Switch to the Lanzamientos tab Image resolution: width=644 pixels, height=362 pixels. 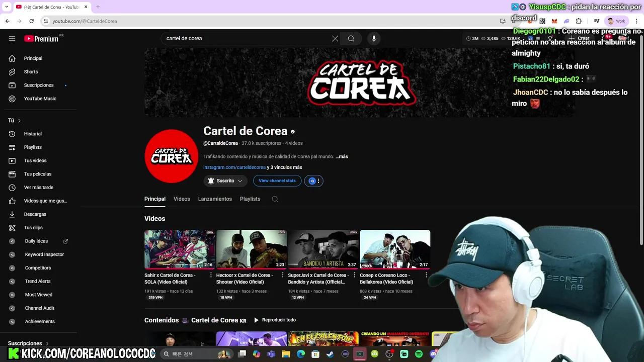(215, 199)
